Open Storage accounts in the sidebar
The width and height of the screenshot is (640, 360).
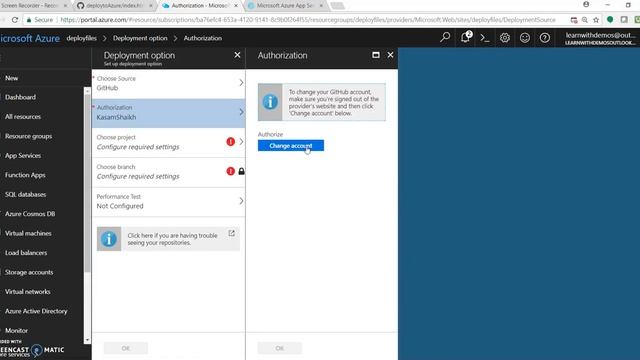pos(29,272)
